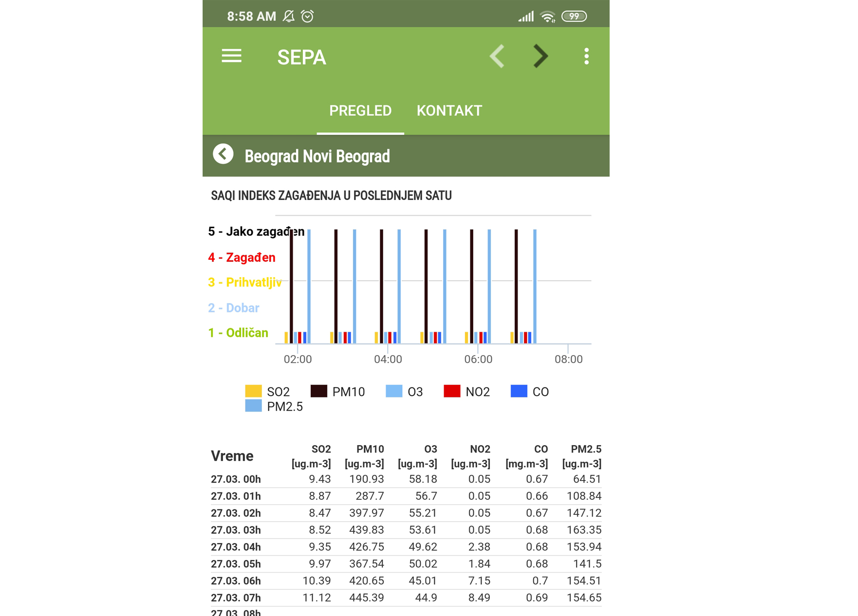Go to previous station with left arrow
858x616 pixels.
(x=497, y=56)
